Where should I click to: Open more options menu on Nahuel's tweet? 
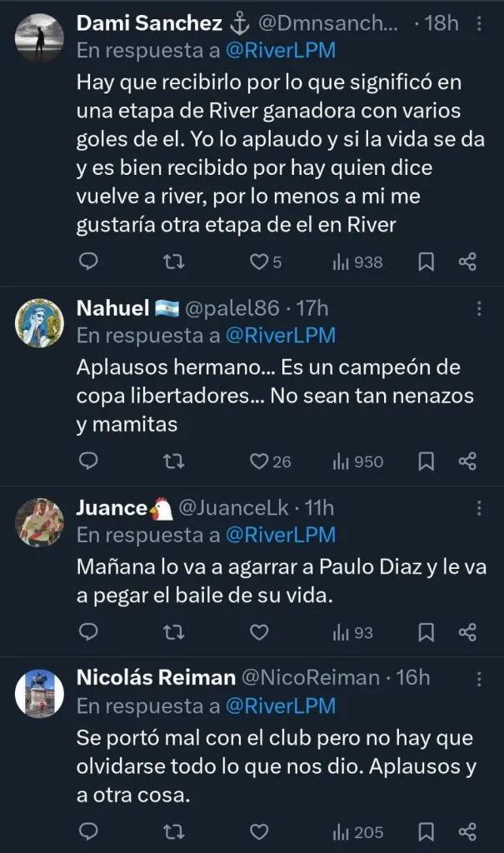coord(478,309)
